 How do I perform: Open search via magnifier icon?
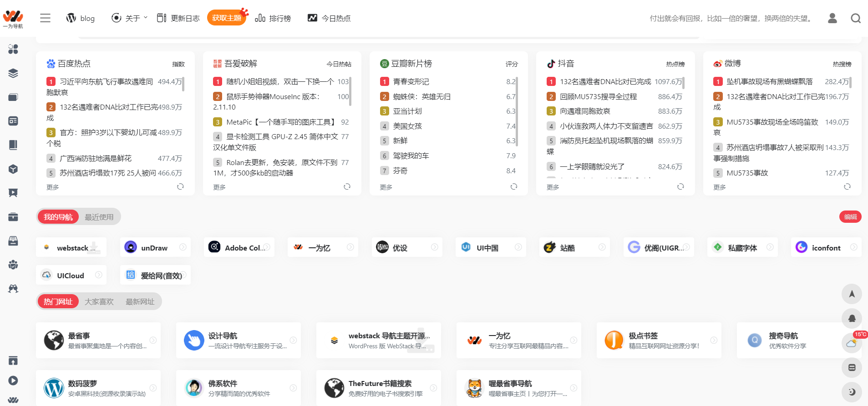856,18
